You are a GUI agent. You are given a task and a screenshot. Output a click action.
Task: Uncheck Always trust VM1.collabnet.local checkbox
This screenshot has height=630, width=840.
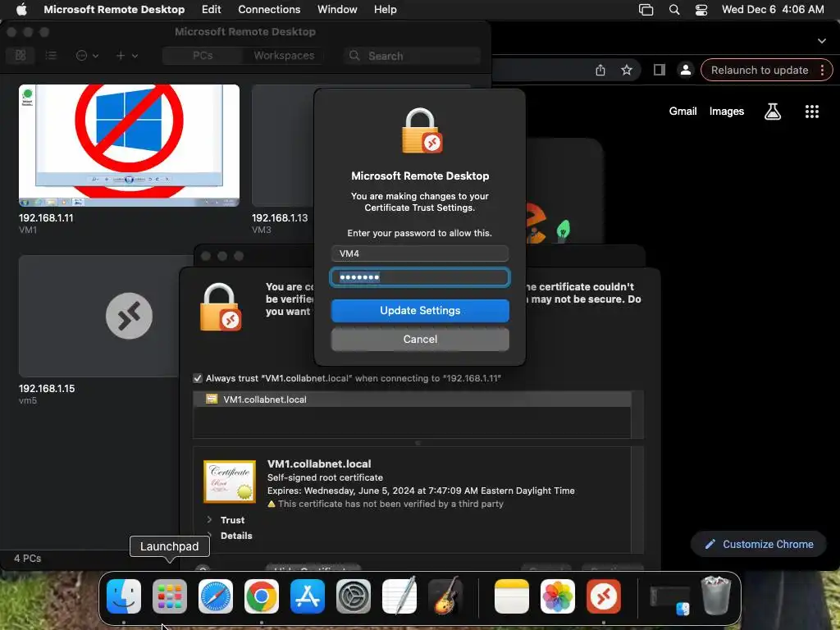pos(198,378)
